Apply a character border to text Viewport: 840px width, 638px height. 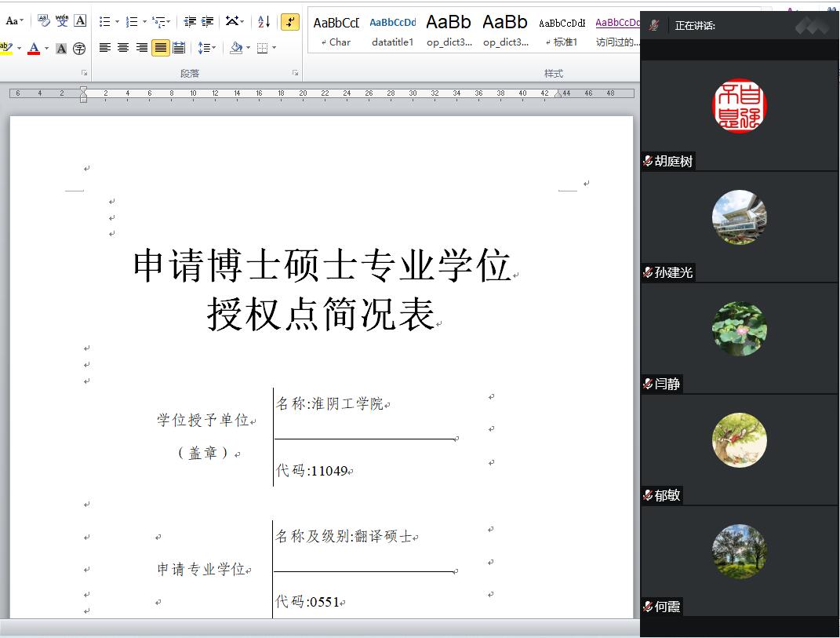(x=80, y=21)
